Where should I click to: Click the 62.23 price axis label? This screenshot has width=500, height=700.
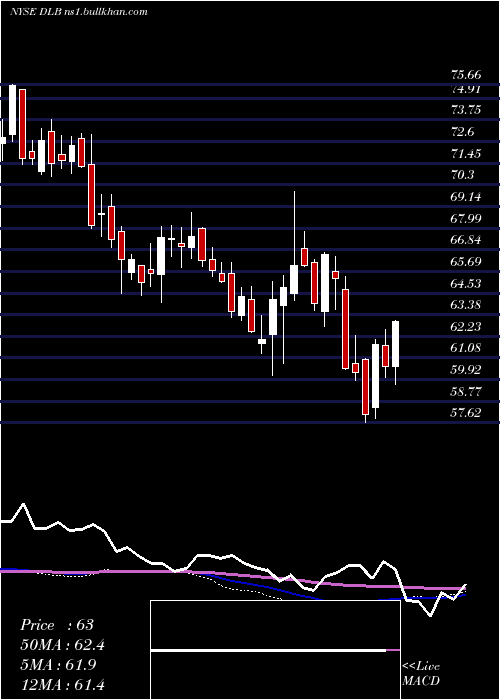[466, 327]
